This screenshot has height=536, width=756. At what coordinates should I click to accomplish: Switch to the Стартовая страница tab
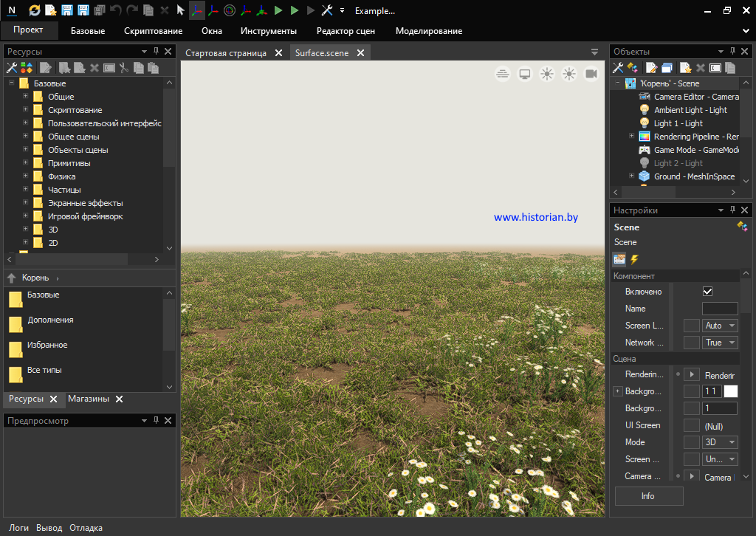click(226, 53)
